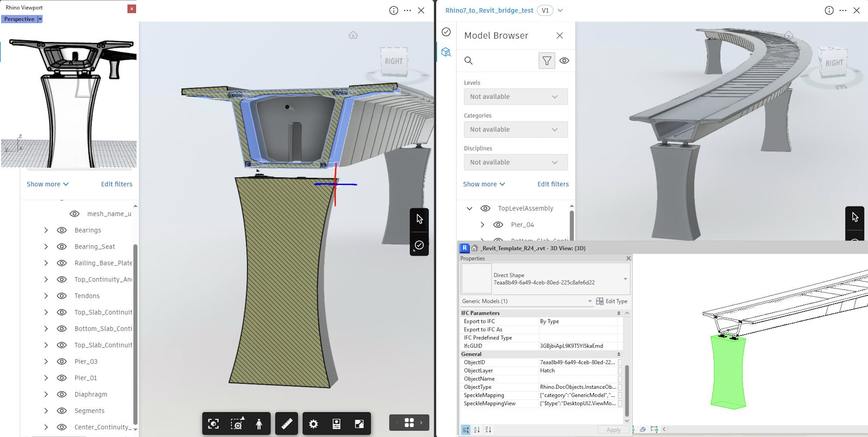Click the Apply button in Properties
The height and width of the screenshot is (437, 868).
613,430
